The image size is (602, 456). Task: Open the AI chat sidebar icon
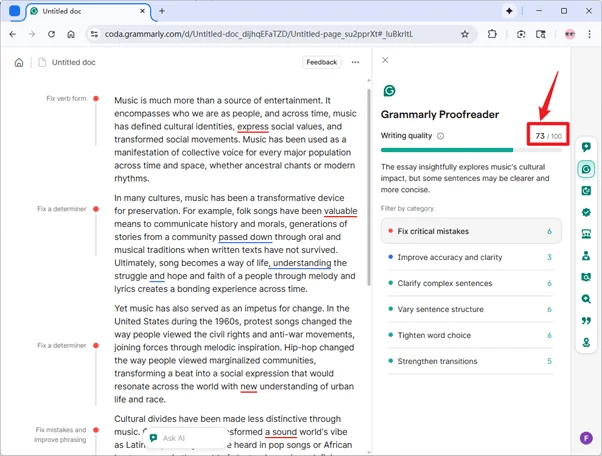pos(586,147)
